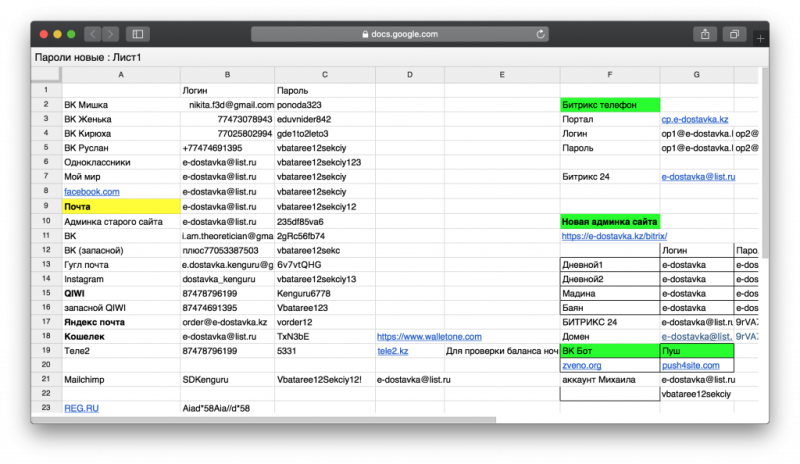800x464 pixels.
Task: Select the column C header
Action: click(324, 75)
